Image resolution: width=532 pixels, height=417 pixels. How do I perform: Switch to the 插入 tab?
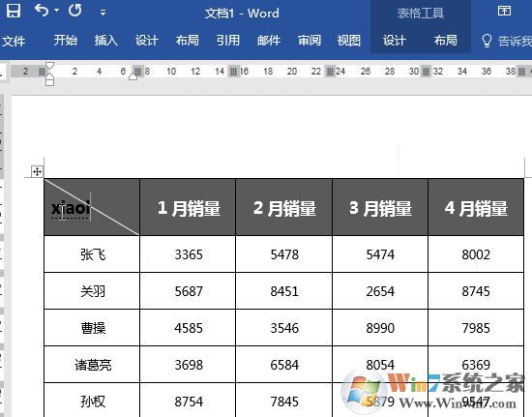click(105, 41)
